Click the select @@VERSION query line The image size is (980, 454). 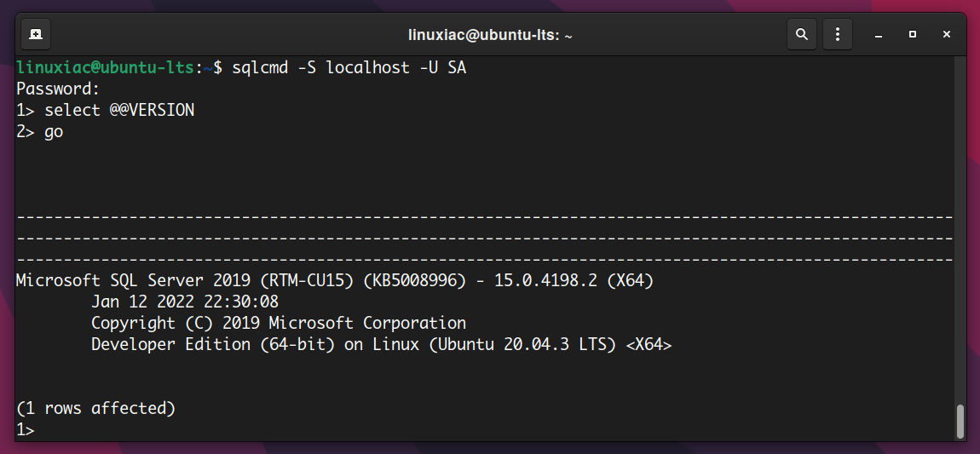[105, 110]
